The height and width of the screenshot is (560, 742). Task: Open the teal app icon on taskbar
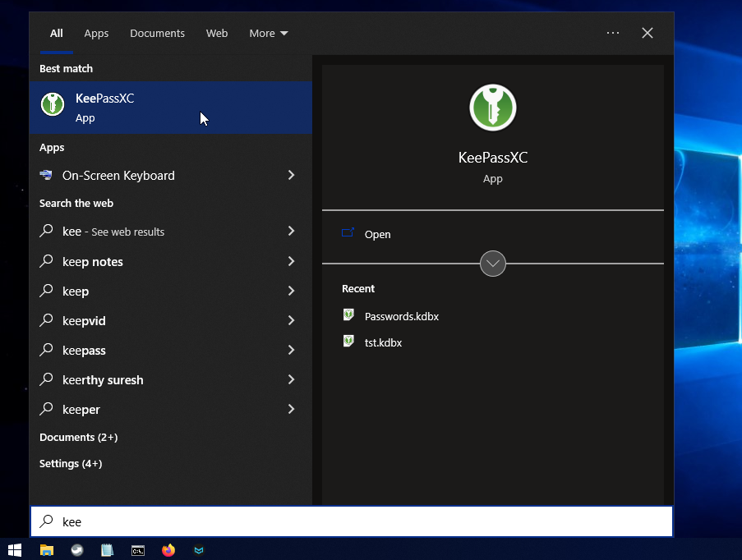coord(199,550)
